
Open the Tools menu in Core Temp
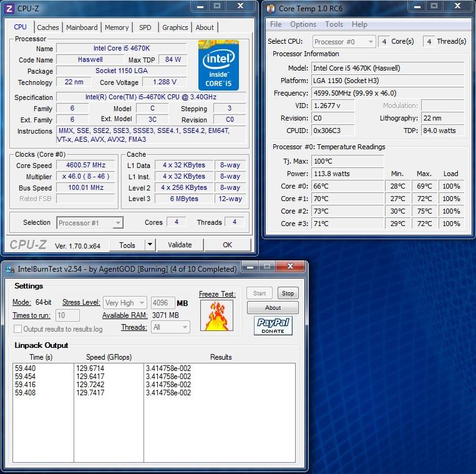click(334, 24)
